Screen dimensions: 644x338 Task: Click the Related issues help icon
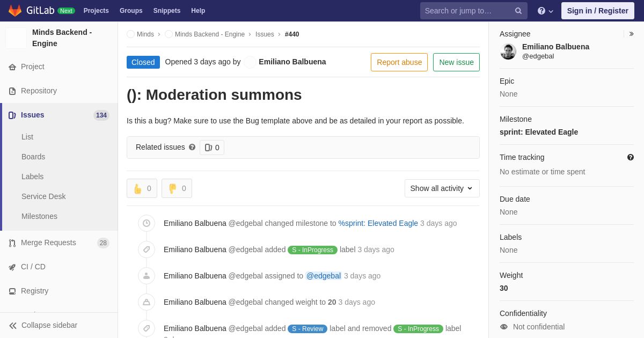192,147
